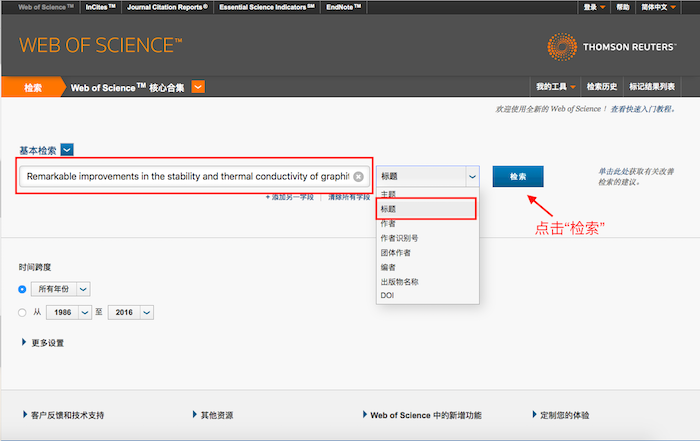
Task: Click 添加另一字段 link
Action: pyautogui.click(x=290, y=197)
